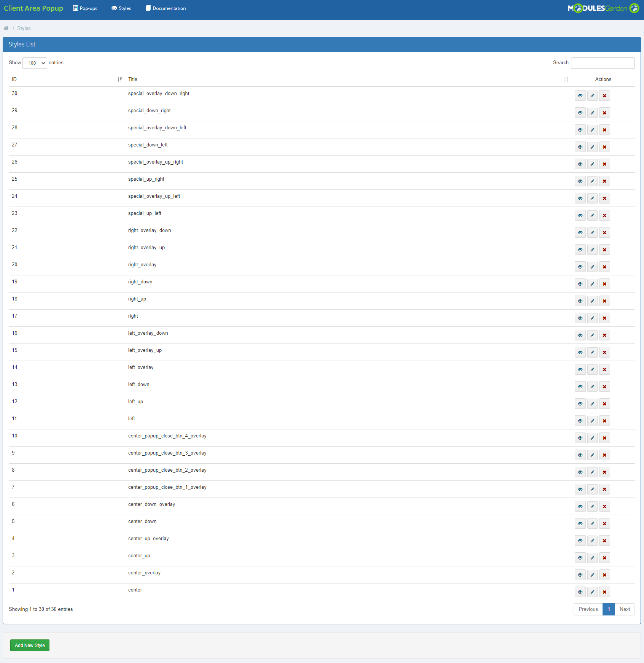Toggle preview for center_down style
The image size is (644, 663).
(580, 523)
